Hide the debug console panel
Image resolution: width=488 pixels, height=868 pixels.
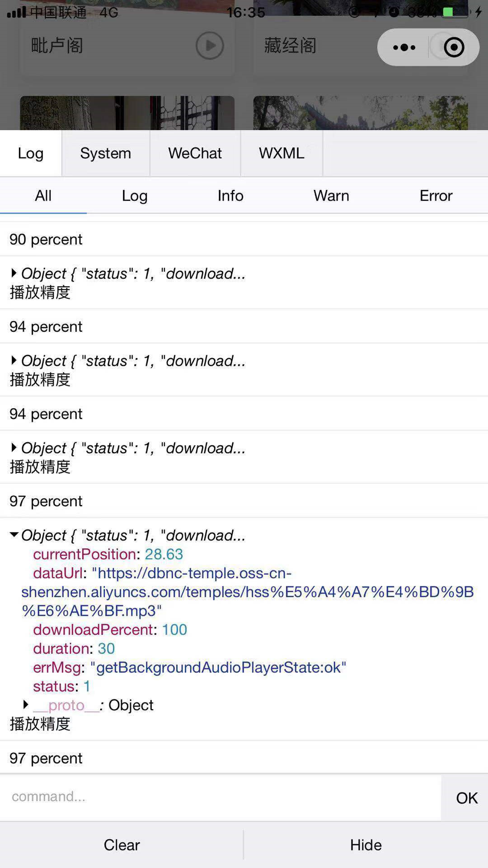pyautogui.click(x=366, y=844)
